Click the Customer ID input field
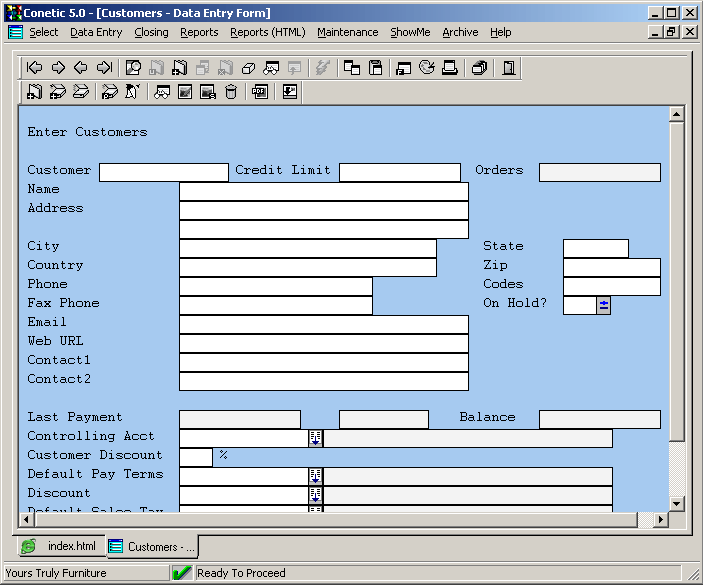Image resolution: width=703 pixels, height=585 pixels. (x=164, y=172)
